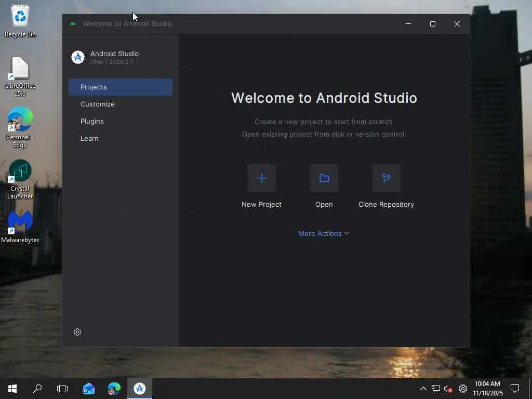532x399 pixels.
Task: Click the settings gear in system tray
Action: [x=463, y=389]
